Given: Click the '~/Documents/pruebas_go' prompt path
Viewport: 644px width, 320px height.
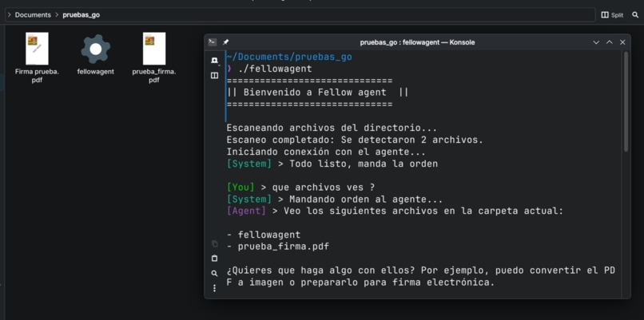Looking at the screenshot, I should 289,57.
